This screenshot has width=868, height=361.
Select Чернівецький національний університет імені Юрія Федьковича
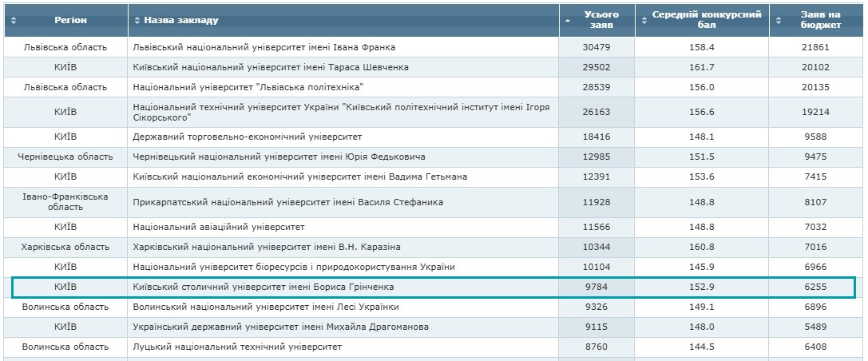pyautogui.click(x=279, y=157)
